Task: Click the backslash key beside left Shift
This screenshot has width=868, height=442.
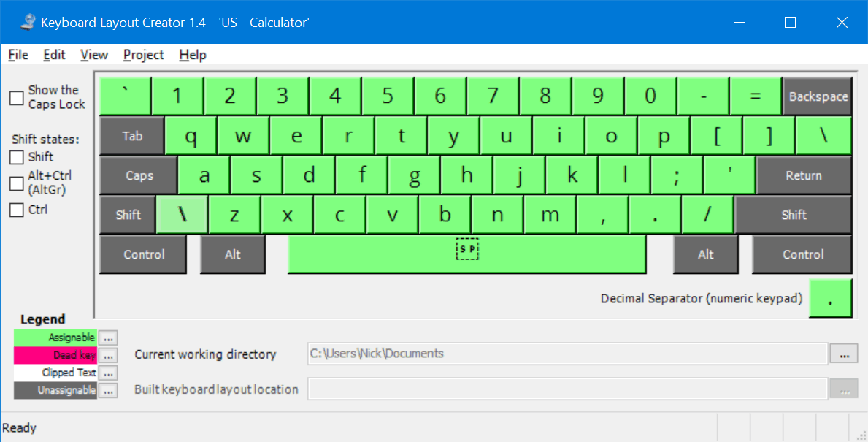Action: 182,214
